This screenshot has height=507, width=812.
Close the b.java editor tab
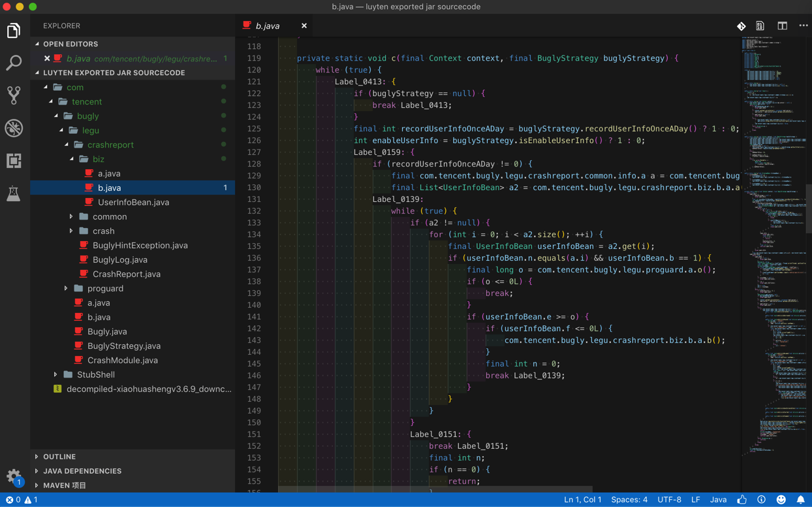304,26
